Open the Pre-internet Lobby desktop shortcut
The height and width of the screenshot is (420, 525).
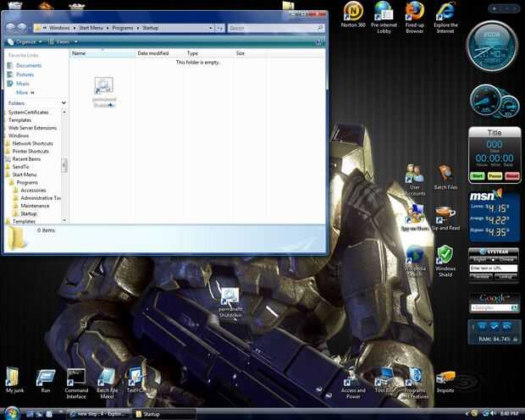pos(384,17)
